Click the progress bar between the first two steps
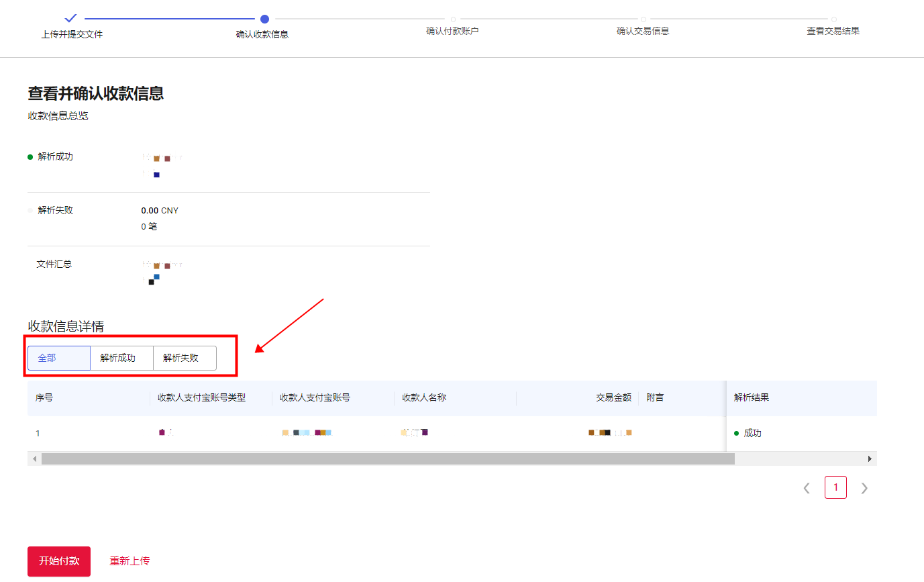Screen dimensions: 924x582 (x=166, y=19)
